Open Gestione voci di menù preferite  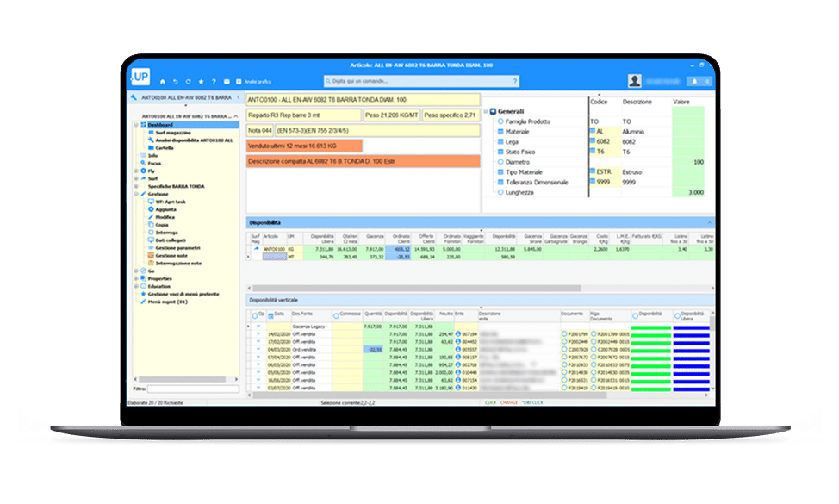point(187,294)
